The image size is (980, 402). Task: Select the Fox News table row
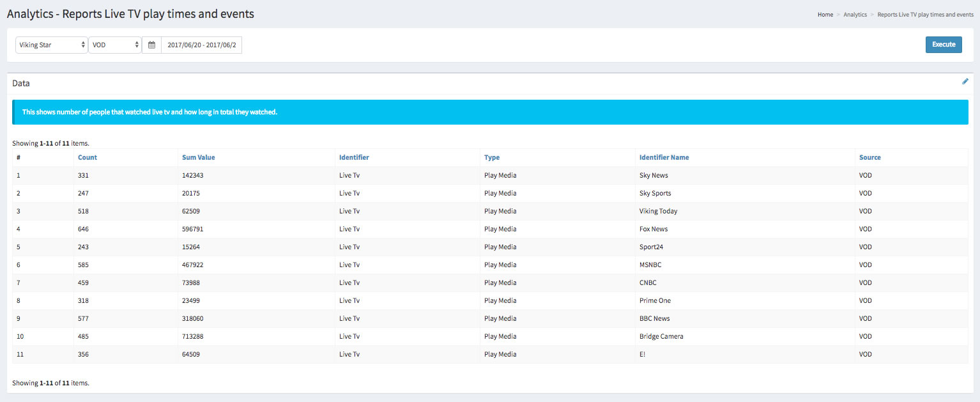click(653, 229)
